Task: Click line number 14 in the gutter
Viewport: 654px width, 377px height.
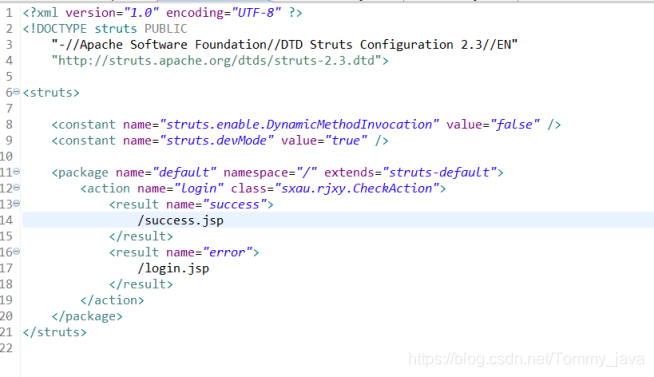Action: tap(6, 221)
